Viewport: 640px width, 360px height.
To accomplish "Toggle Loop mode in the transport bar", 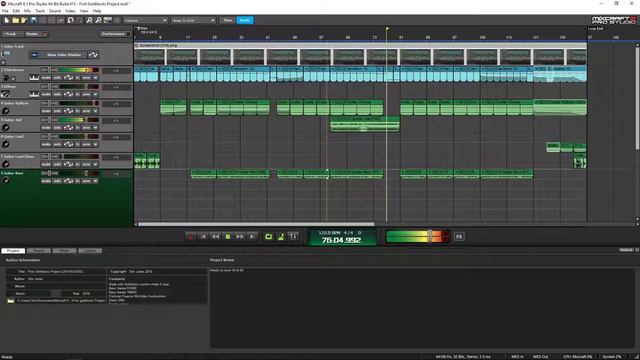I will coord(269,237).
